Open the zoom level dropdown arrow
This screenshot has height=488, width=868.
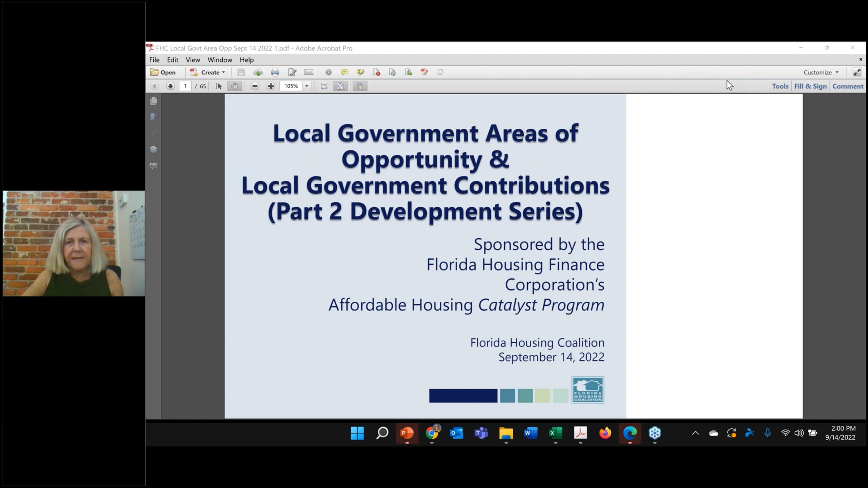click(x=307, y=86)
